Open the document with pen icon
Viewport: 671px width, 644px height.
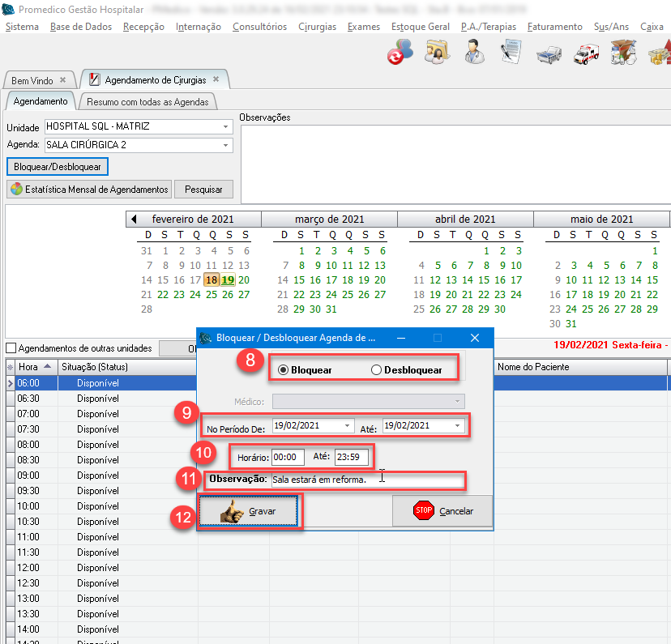(x=511, y=52)
